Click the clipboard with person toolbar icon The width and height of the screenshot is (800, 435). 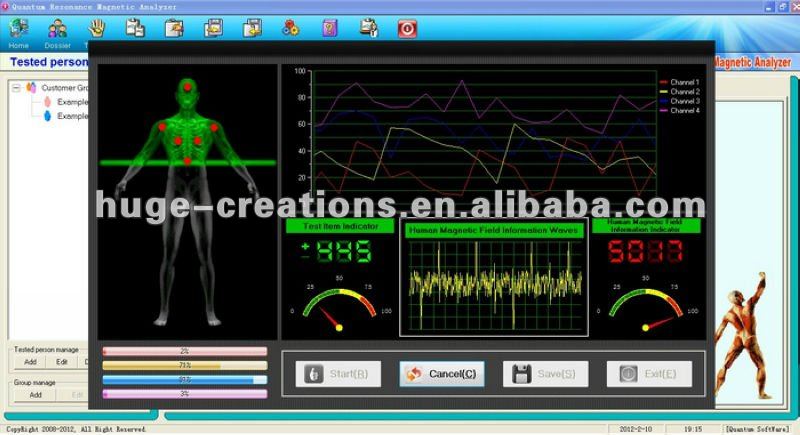(x=368, y=29)
